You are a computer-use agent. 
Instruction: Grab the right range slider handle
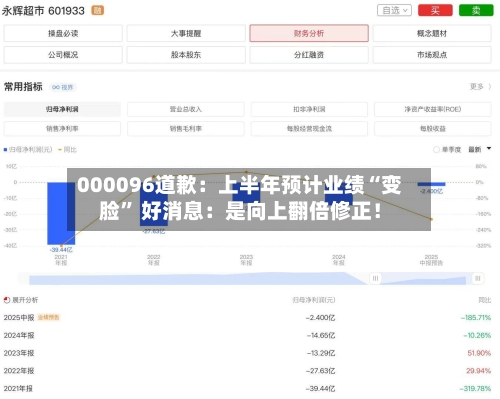[478, 278]
